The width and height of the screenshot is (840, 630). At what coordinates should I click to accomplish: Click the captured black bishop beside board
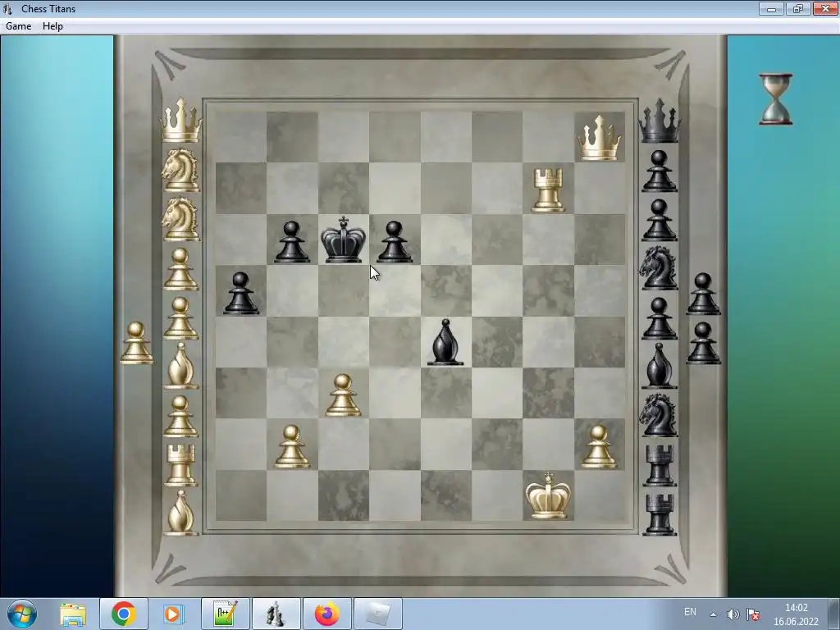(660, 367)
